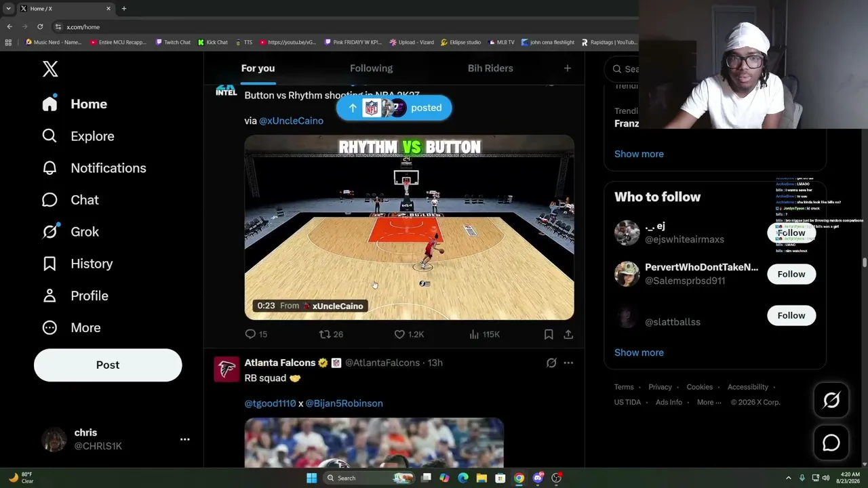
Task: Bookmark the Rhythm vs Button post
Action: coord(549,334)
